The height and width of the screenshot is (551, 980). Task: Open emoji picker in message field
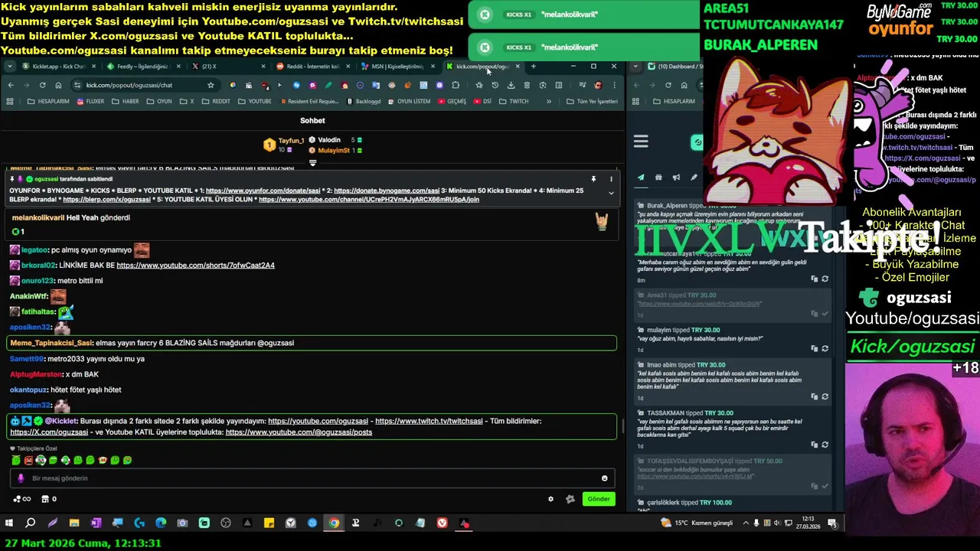(604, 478)
